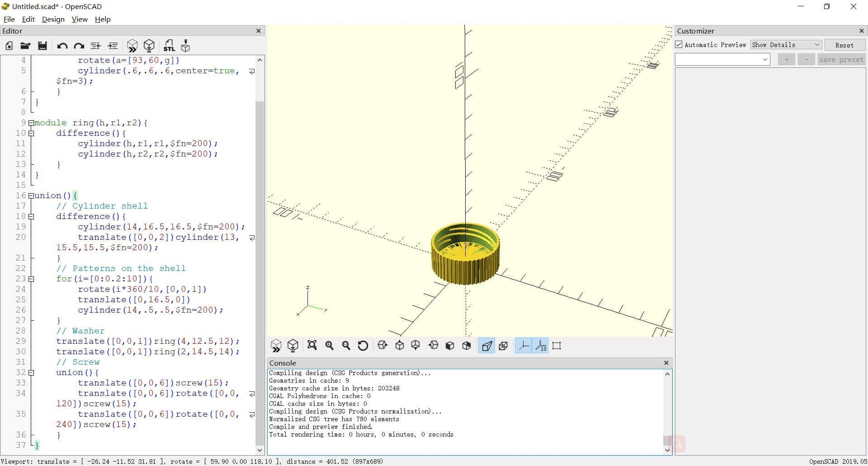
Task: Click the '// Patterns on the shell' comment
Action: (121, 268)
